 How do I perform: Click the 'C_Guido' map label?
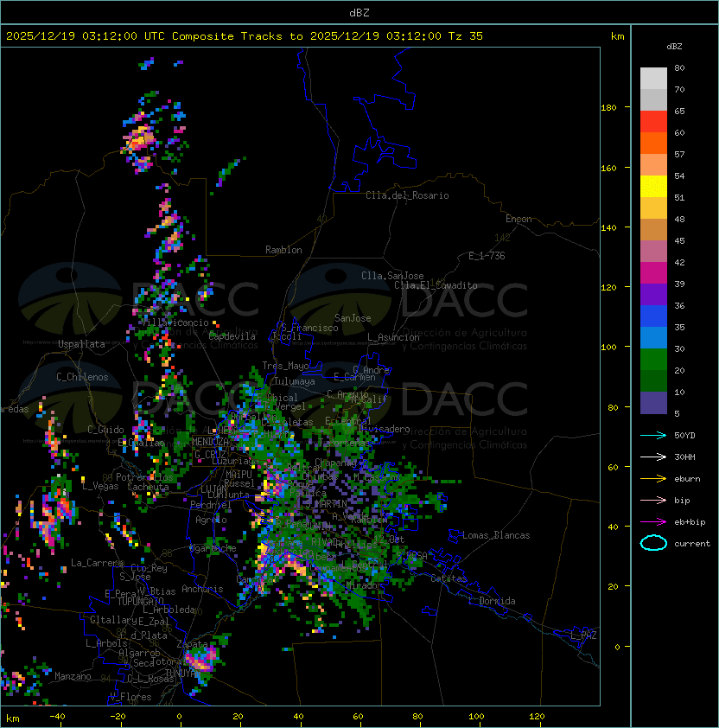[105, 430]
